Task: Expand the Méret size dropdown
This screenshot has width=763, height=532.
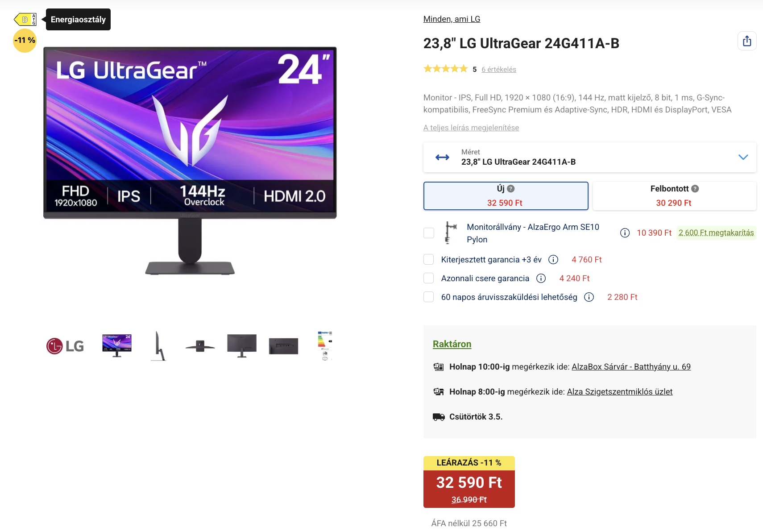Action: [x=589, y=157]
